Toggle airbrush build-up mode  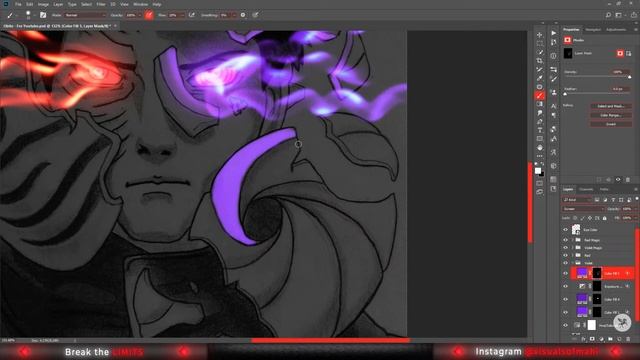point(191,15)
